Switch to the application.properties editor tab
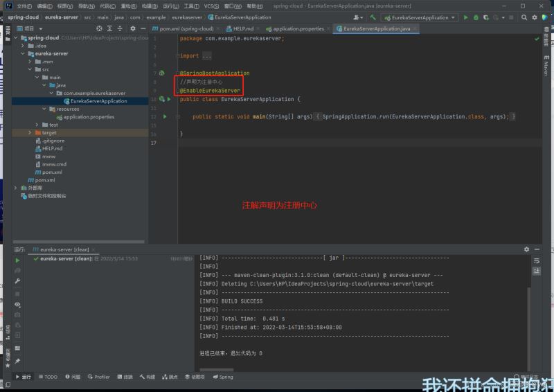This screenshot has width=554, height=392. [x=298, y=28]
